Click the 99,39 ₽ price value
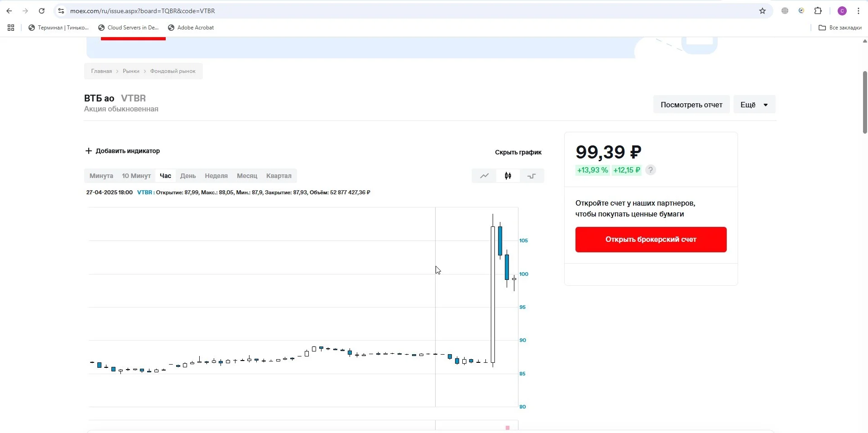This screenshot has width=868, height=433. click(x=608, y=152)
